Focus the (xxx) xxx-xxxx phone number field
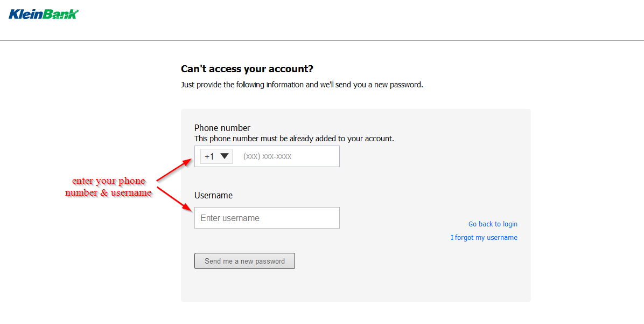The width and height of the screenshot is (644, 324). pyautogui.click(x=289, y=156)
